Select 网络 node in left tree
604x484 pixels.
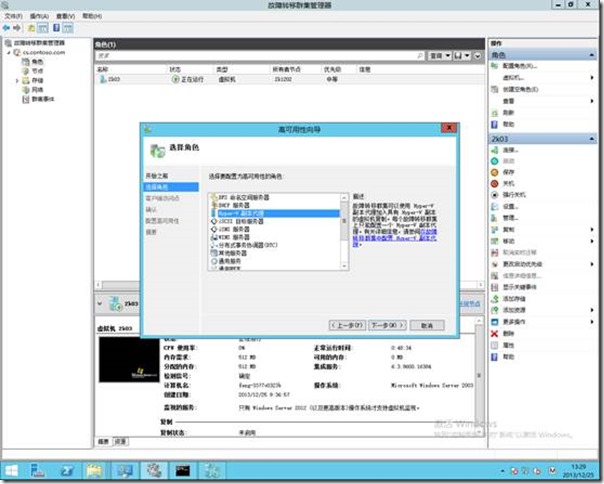point(37,90)
